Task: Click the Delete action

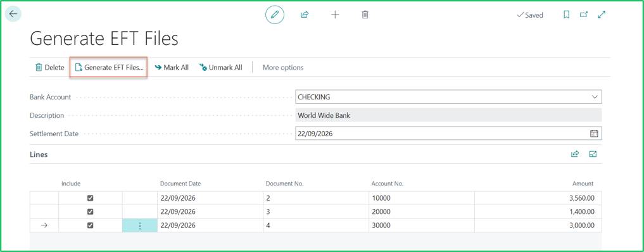Action: [x=49, y=67]
